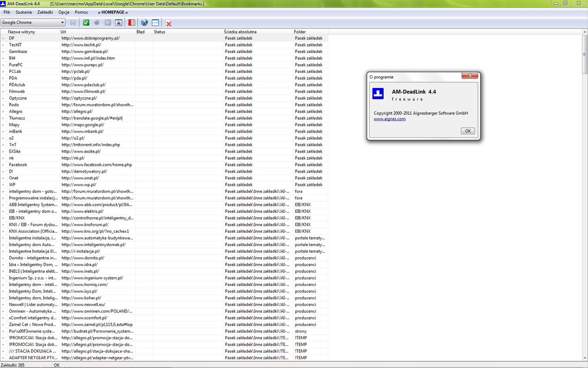This screenshot has height=368, width=588.
Task: Click the AM-DeadLink title bar app icon
Action: pos(3,4)
